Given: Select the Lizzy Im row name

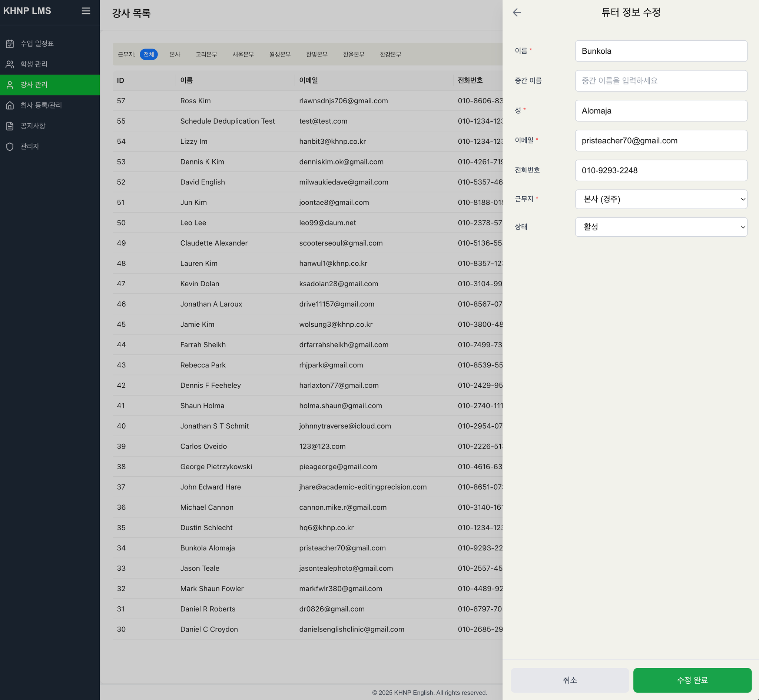Looking at the screenshot, I should (193, 141).
